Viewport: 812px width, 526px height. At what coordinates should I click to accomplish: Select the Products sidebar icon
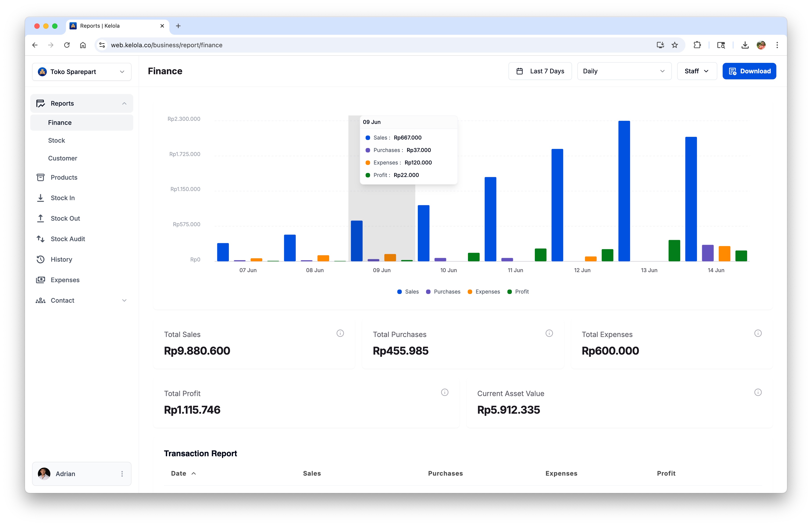point(41,177)
